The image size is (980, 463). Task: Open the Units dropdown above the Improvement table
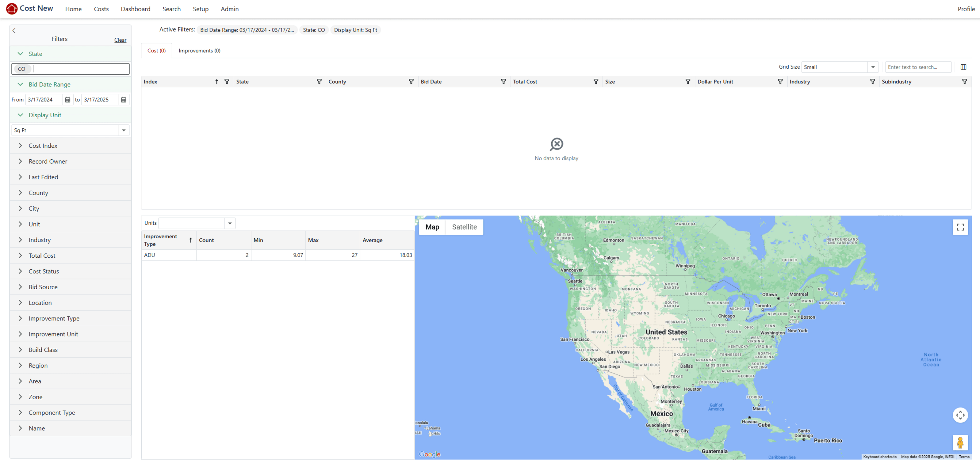[x=230, y=223]
